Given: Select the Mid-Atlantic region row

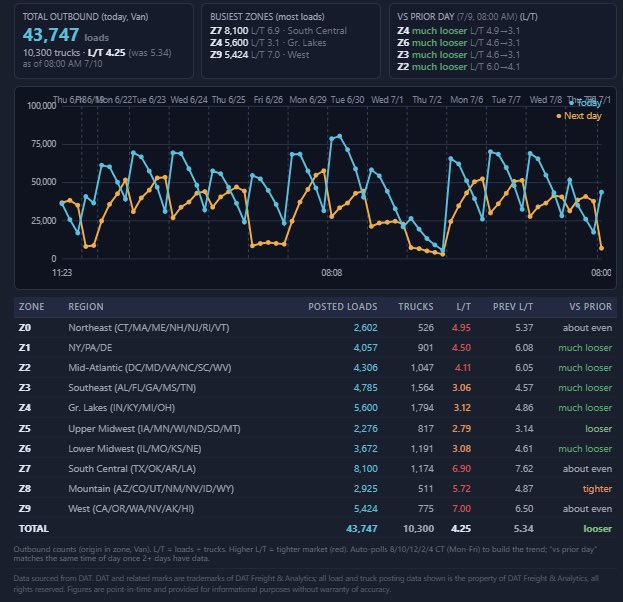Looking at the screenshot, I should pos(315,368).
